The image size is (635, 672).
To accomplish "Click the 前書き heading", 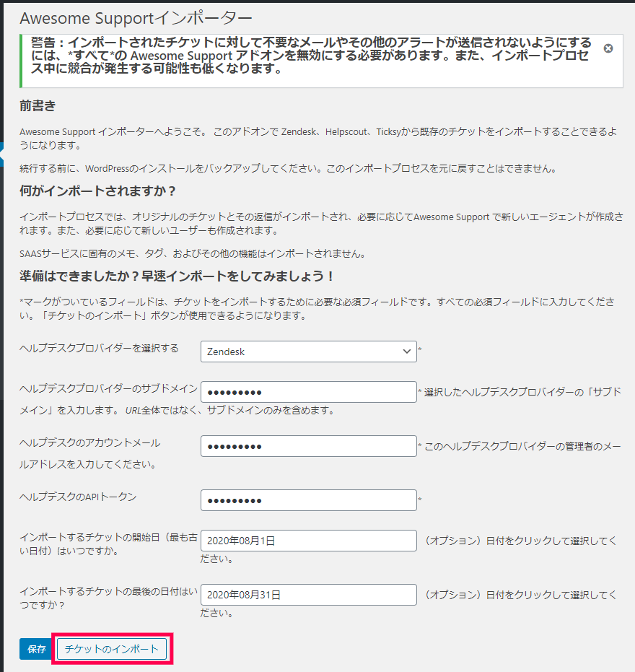I will click(38, 106).
